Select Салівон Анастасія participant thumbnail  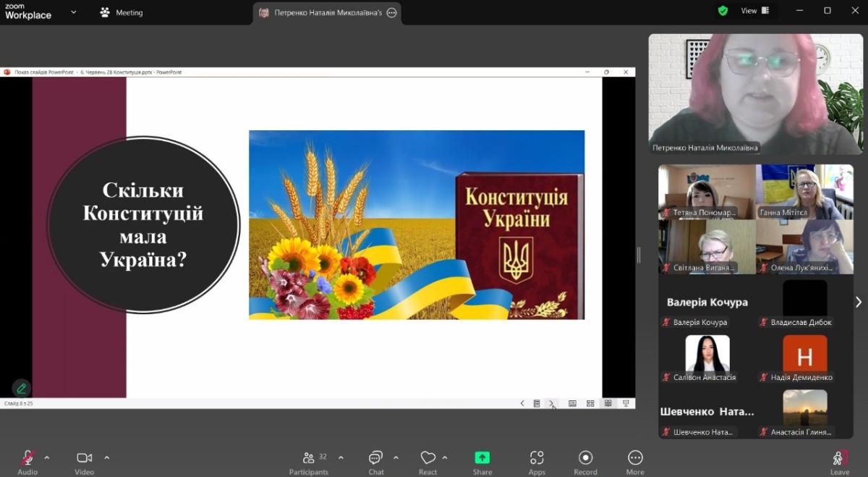(x=707, y=358)
